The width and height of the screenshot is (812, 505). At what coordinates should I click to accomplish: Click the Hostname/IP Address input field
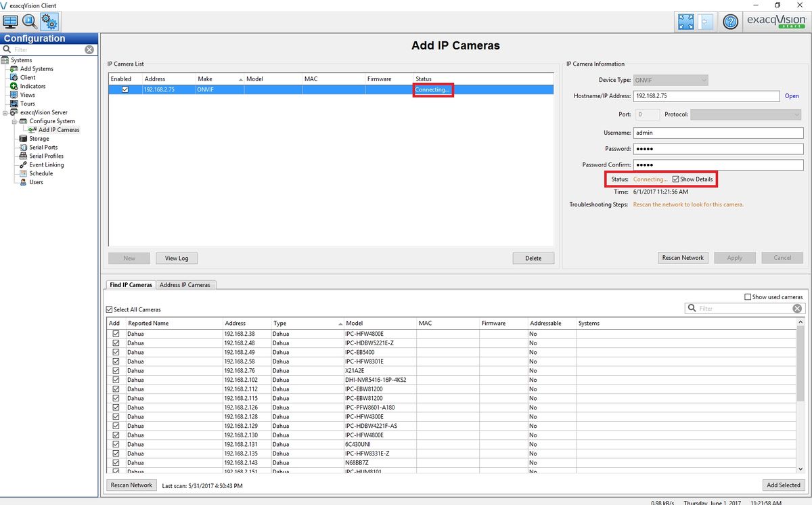click(x=706, y=96)
